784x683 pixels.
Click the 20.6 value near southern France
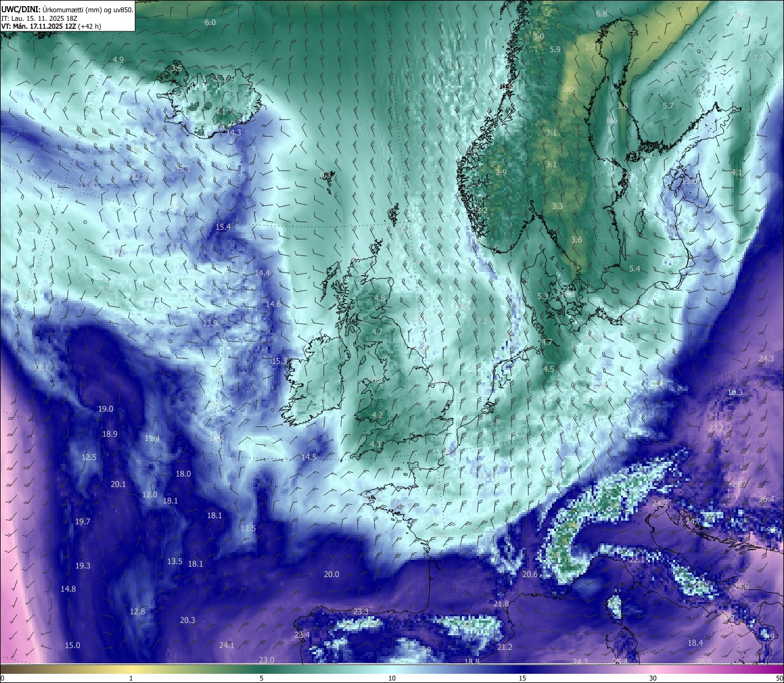[530, 574]
